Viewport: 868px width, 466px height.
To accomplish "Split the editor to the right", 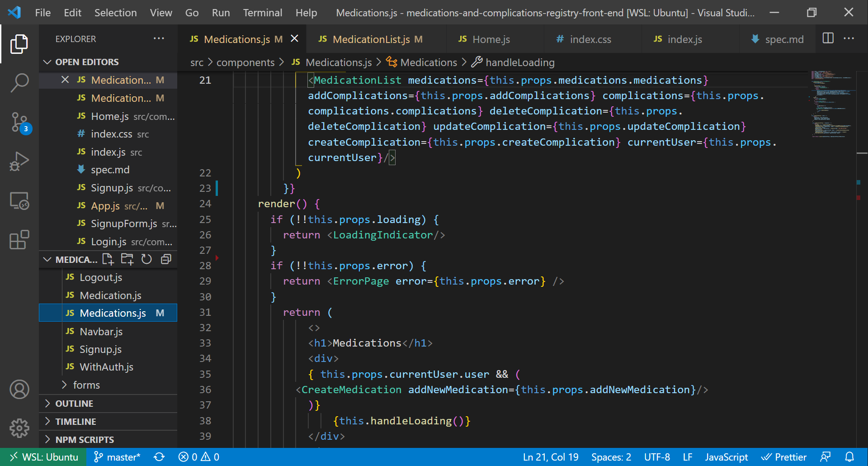I will [x=828, y=38].
